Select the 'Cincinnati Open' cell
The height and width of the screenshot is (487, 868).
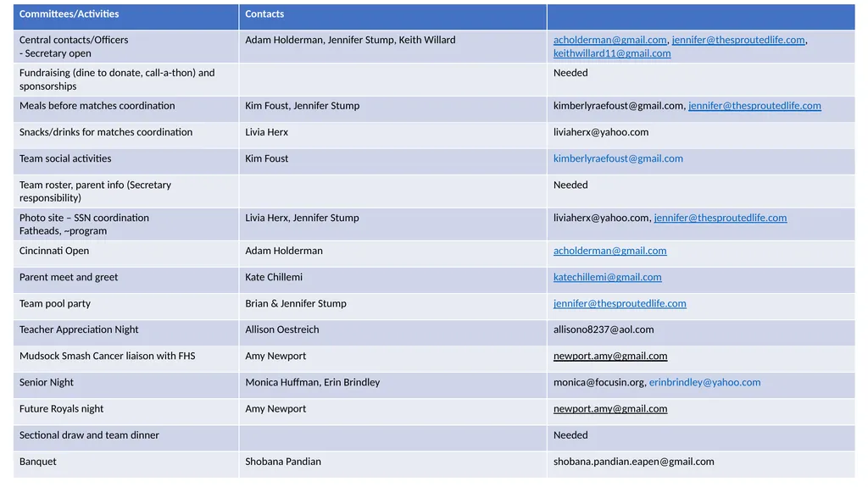coord(126,254)
